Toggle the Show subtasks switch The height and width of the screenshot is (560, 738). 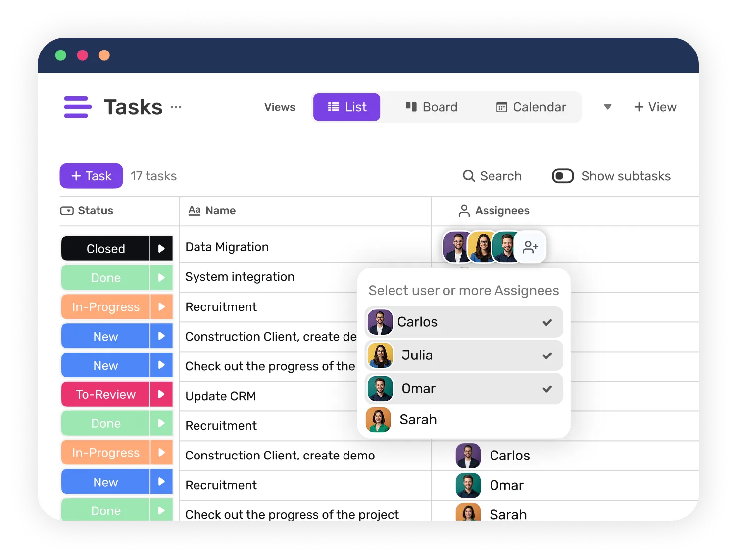click(563, 176)
